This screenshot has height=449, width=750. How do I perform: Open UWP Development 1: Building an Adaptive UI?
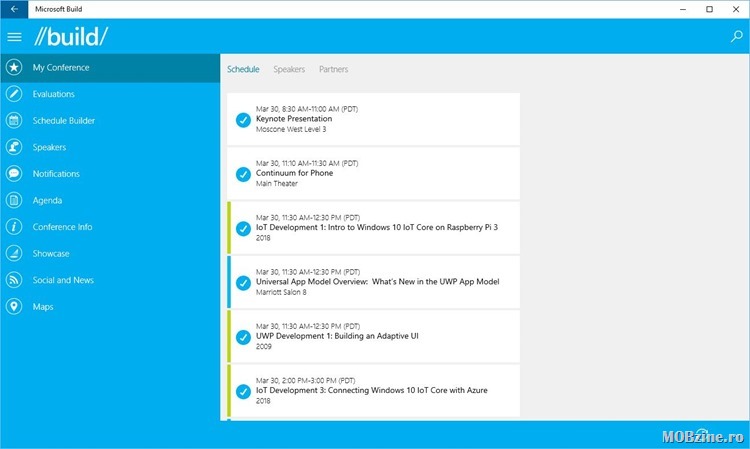point(337,336)
